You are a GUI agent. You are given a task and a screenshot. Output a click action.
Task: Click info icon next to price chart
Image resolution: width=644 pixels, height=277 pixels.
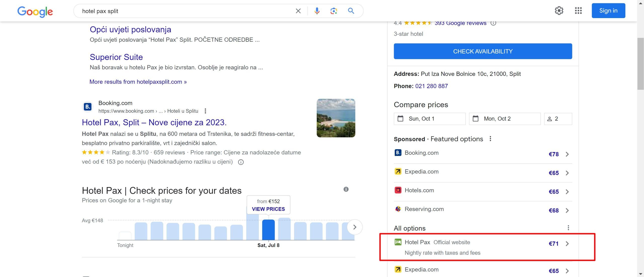(346, 189)
